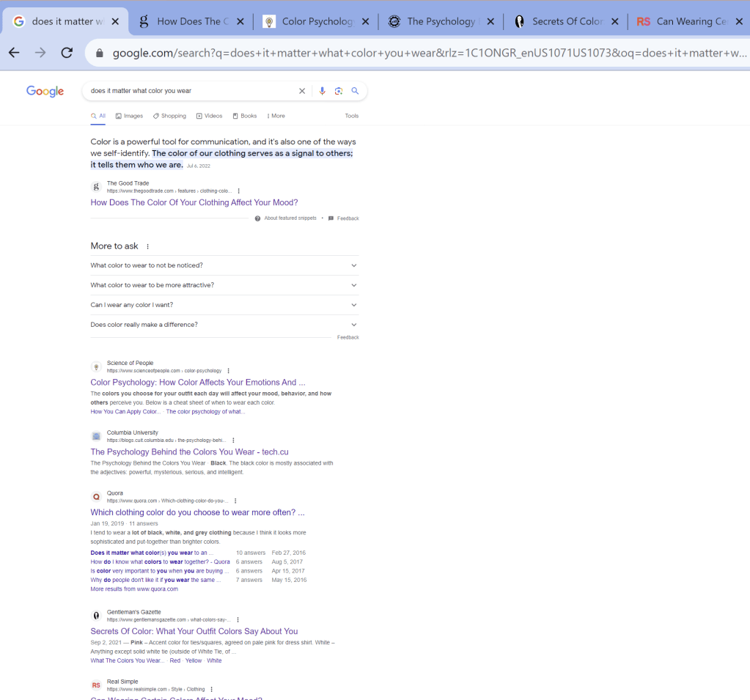Switch to the Videos search tab

click(x=209, y=116)
